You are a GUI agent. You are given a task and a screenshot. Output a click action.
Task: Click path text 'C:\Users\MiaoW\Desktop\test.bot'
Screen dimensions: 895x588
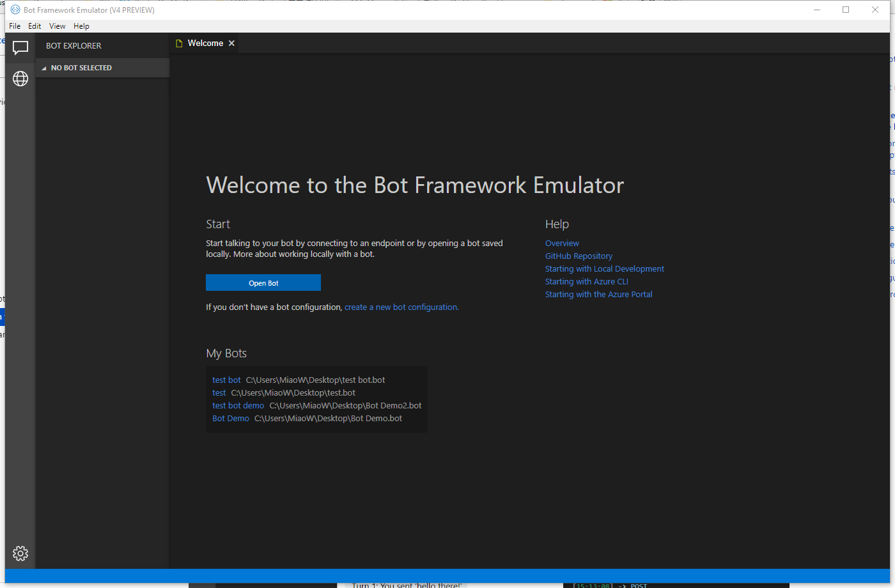coord(293,393)
